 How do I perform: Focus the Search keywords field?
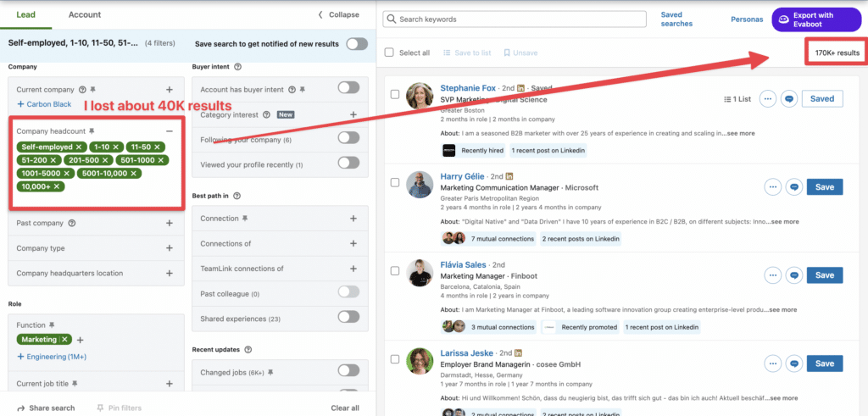pos(515,19)
